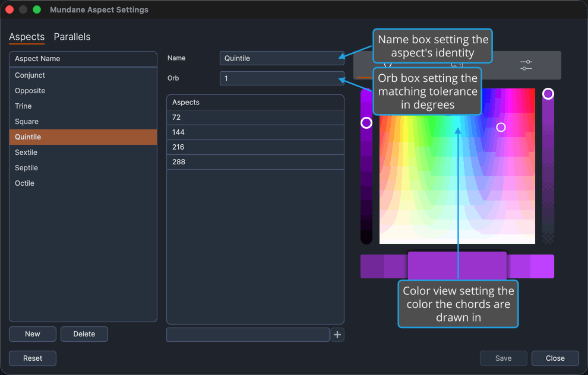Switch to the Parallels tab
588x375 pixels.
[72, 37]
